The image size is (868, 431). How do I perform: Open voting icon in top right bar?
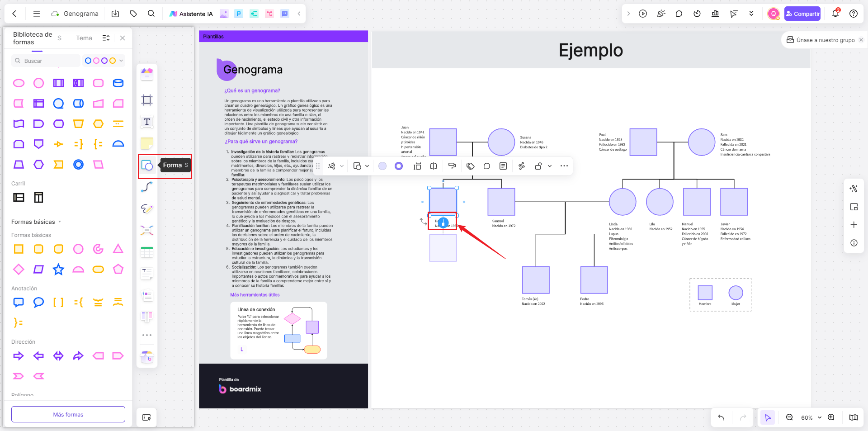tap(715, 14)
